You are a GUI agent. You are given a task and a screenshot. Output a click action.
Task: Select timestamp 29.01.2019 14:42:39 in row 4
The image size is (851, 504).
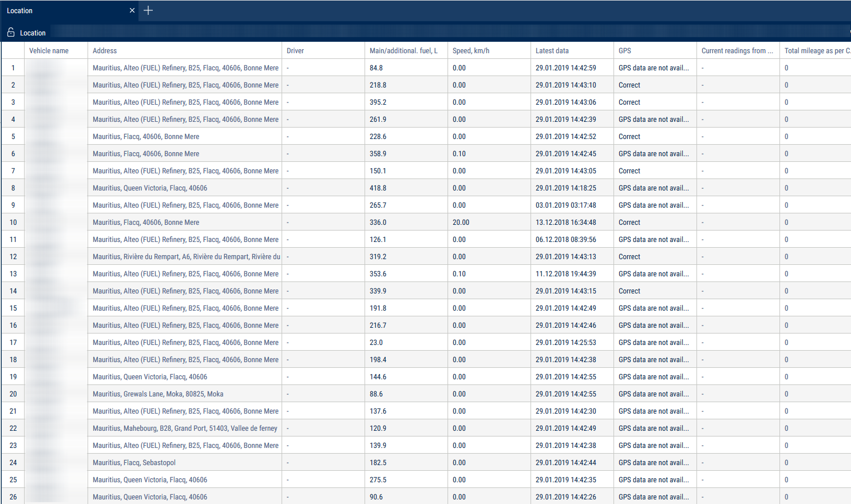(566, 120)
